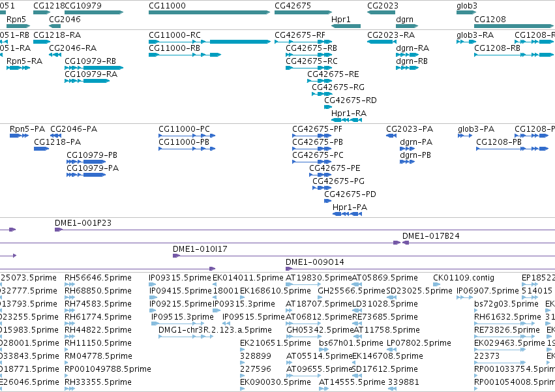Screen dimensions: 555x392
Task: Click the dgrn gene label
Action: point(404,19)
